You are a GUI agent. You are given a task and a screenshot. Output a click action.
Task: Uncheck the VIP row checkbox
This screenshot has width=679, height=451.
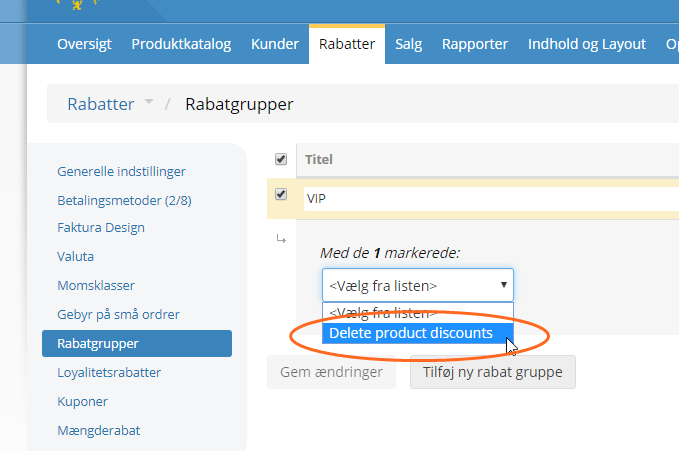pyautogui.click(x=281, y=194)
